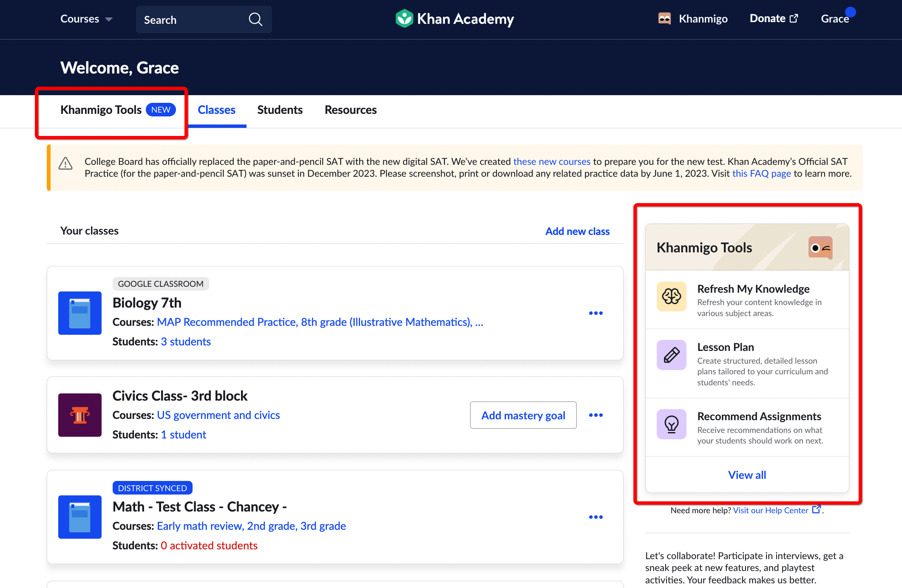Open the Courses dropdown menu

pos(86,19)
